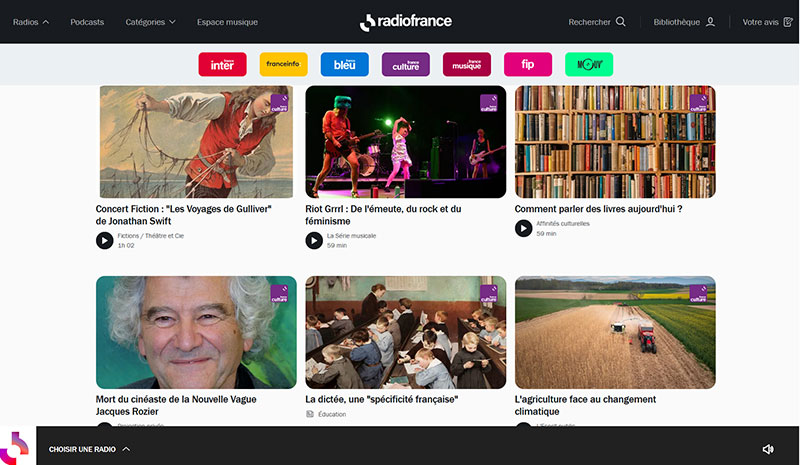Open the France Bleu station logo
Screen dimensions: 800x465
(x=344, y=64)
